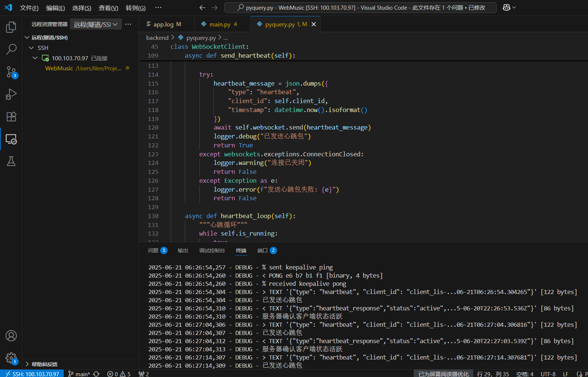
Task: Click the breadcrumb ellipsis segment
Action: [x=225, y=38]
